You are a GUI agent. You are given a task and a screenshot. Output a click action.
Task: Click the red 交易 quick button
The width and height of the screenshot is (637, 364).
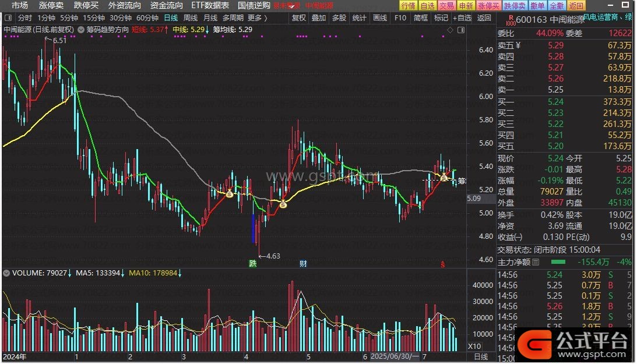tap(447, 6)
